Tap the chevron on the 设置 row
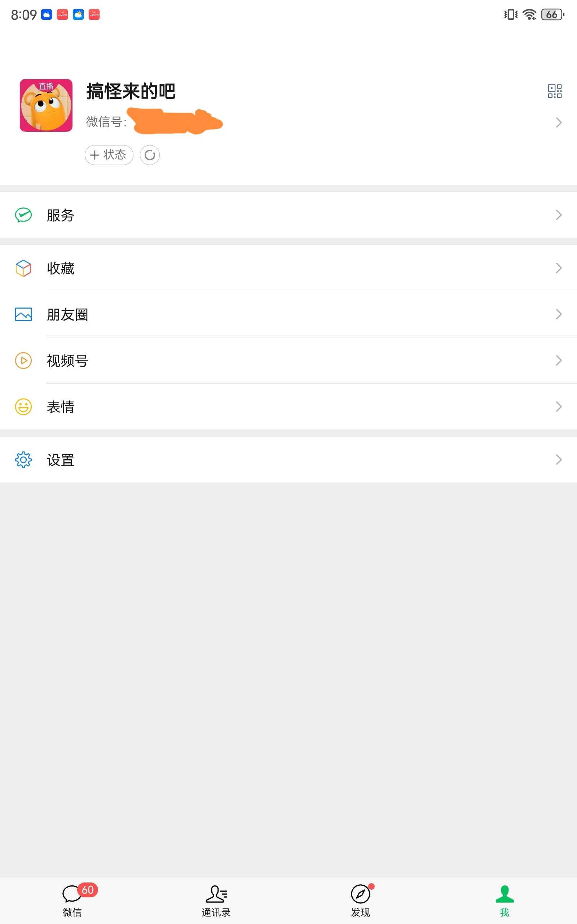This screenshot has height=924, width=577. point(558,460)
